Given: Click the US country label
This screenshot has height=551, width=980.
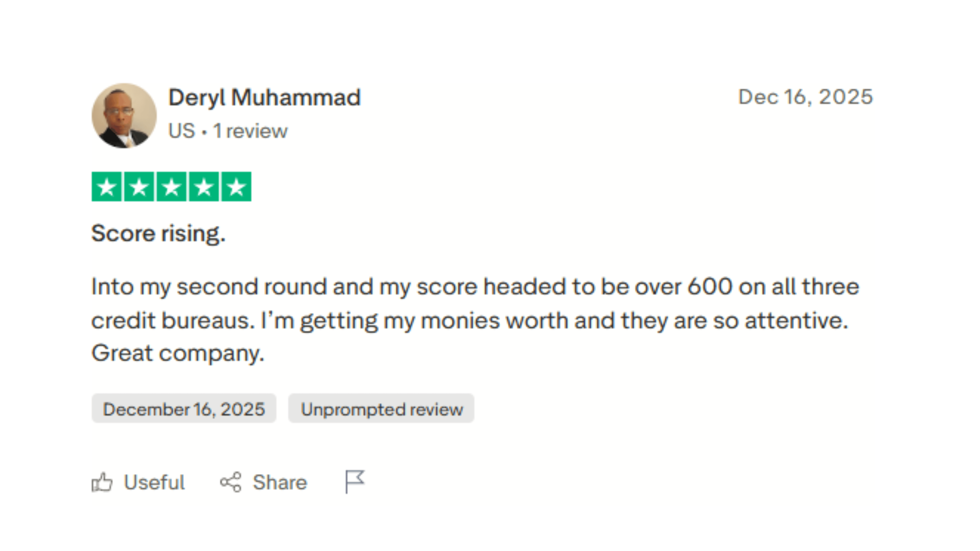Looking at the screenshot, I should (181, 131).
